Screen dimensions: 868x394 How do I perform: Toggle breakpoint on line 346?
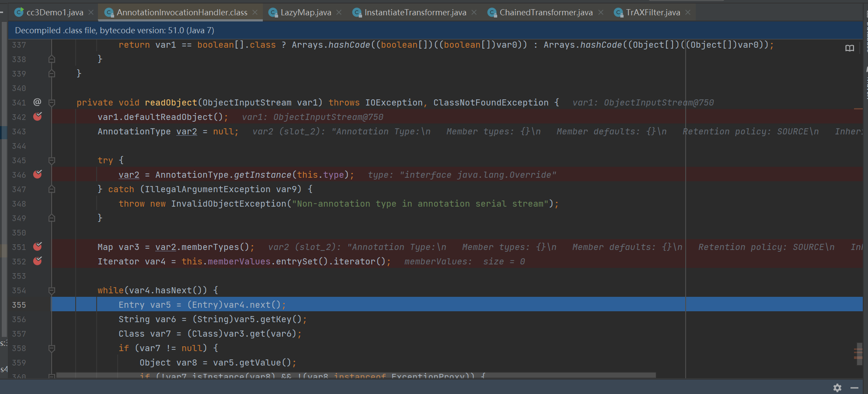pos(38,174)
